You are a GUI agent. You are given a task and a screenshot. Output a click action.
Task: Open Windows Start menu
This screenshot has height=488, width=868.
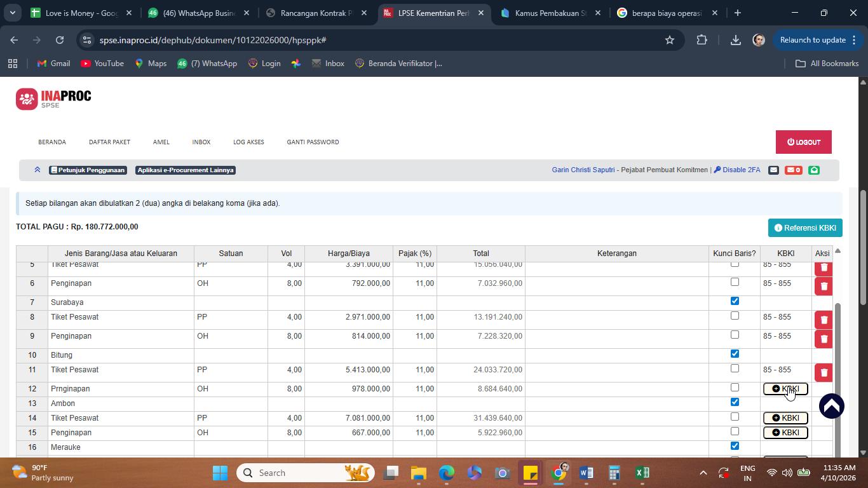(220, 473)
